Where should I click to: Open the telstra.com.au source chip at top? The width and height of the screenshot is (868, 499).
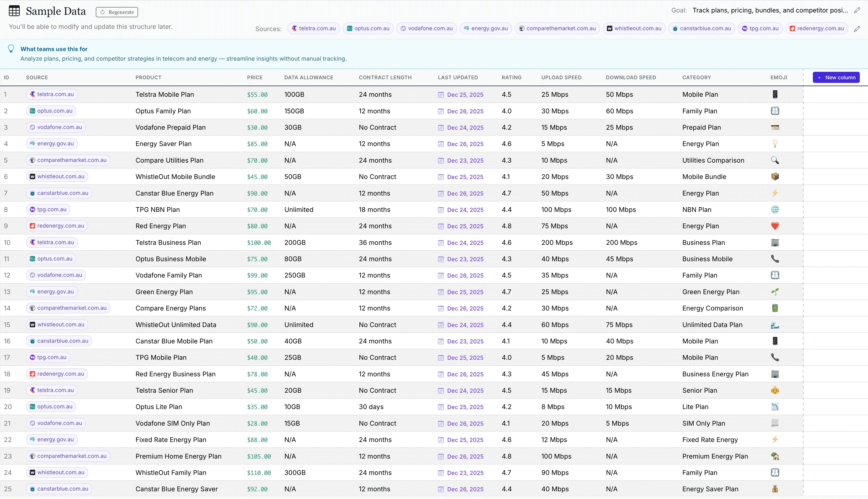pyautogui.click(x=313, y=28)
